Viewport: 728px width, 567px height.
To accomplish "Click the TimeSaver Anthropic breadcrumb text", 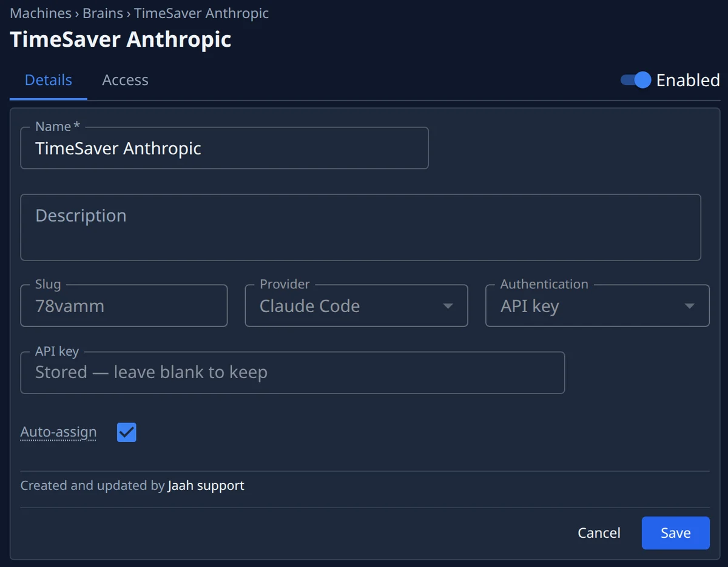I will [201, 13].
